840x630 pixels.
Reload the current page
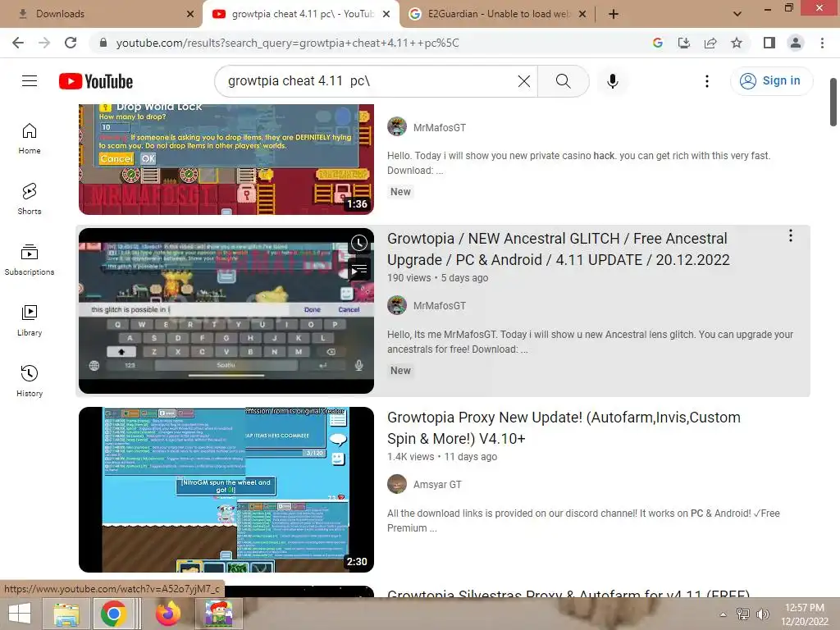(71, 43)
